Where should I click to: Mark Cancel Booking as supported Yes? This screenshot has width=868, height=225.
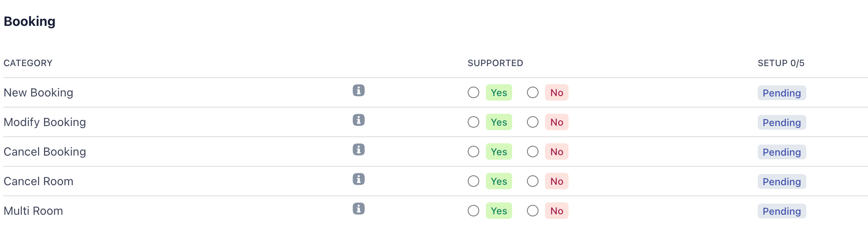473,152
